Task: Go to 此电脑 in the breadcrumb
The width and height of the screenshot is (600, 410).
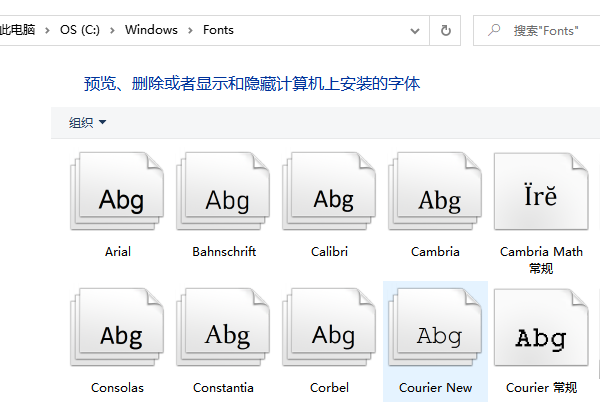Action: [x=17, y=30]
